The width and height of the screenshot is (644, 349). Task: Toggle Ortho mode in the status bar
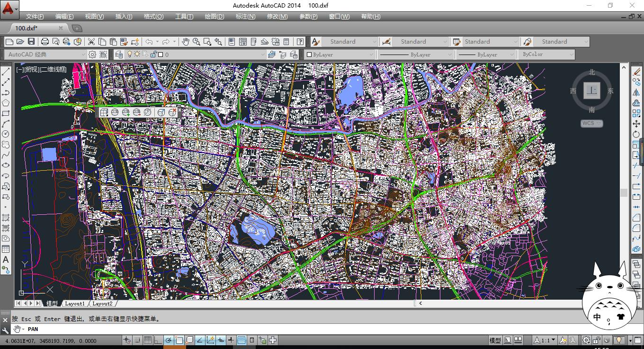[158, 340]
